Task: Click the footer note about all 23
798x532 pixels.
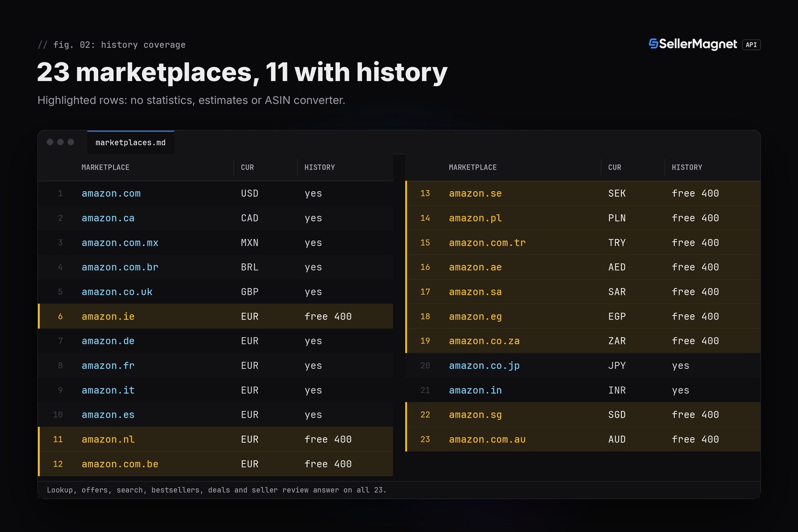Action: point(217,490)
